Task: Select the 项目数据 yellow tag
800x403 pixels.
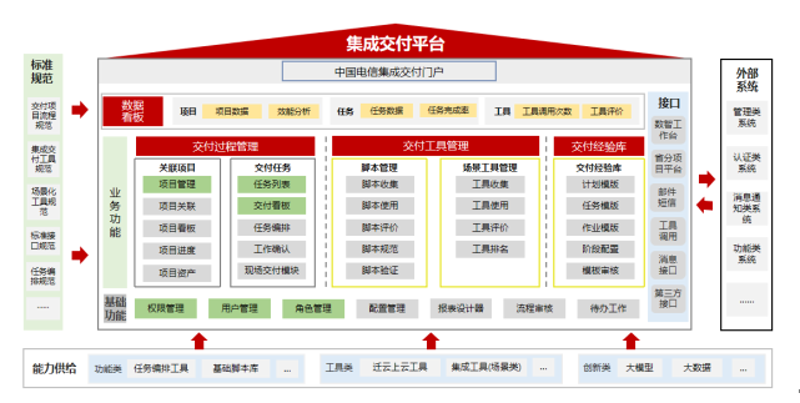Action: (232, 111)
